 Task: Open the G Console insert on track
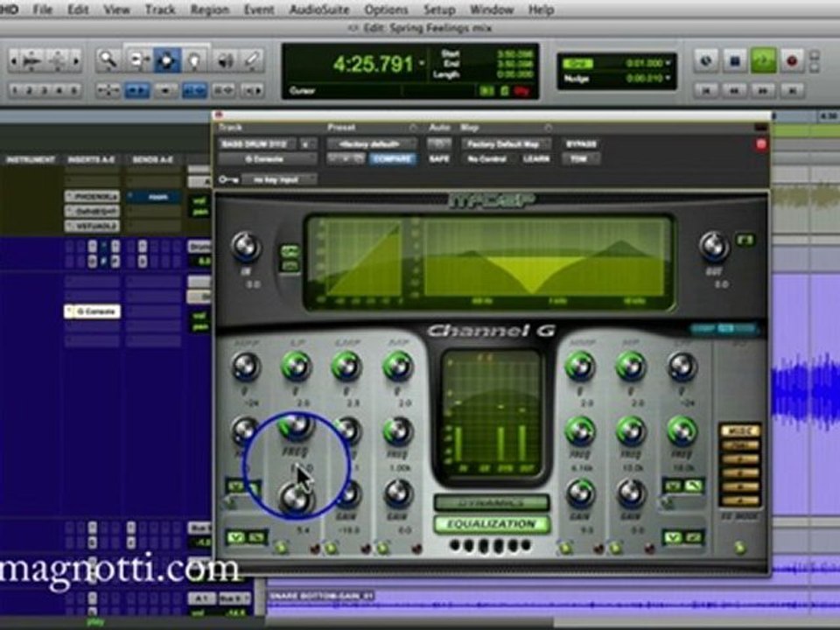(x=92, y=311)
